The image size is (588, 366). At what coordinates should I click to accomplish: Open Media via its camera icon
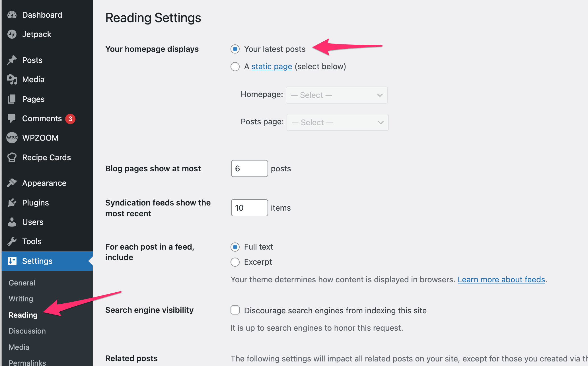click(12, 79)
